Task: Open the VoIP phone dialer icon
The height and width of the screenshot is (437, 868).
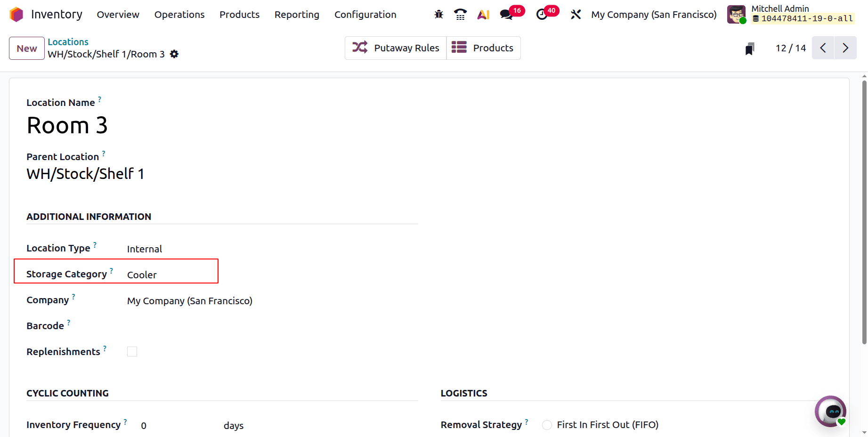Action: (x=460, y=15)
